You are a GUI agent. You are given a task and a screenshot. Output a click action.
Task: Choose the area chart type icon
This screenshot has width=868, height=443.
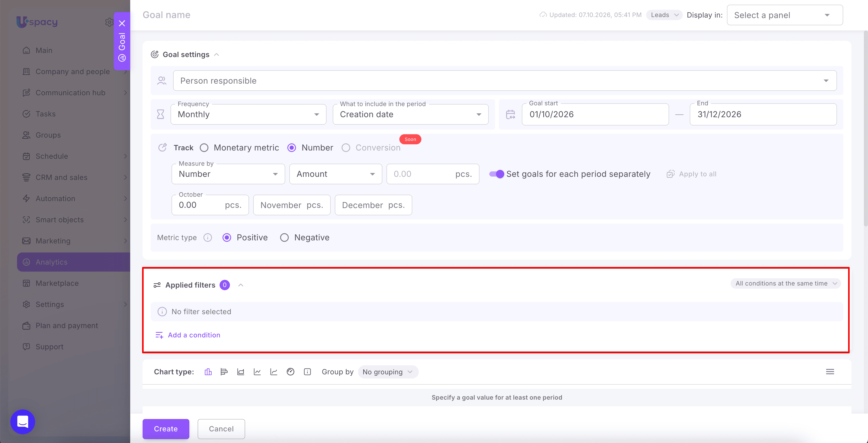pyautogui.click(x=241, y=372)
